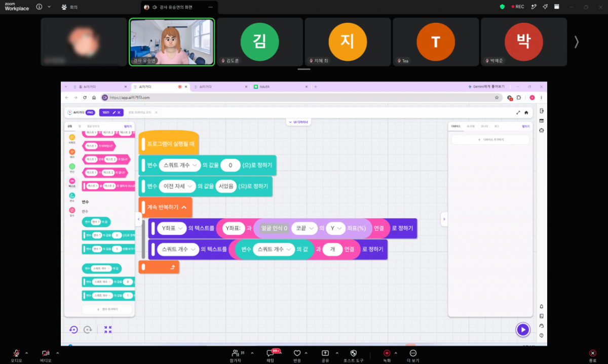Click the 변수 추가하기 button

pos(107,309)
